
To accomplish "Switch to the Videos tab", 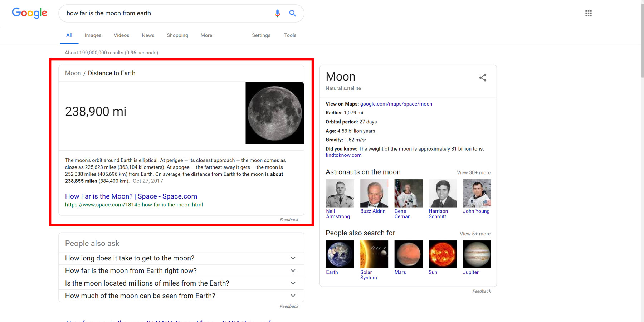I will point(122,35).
